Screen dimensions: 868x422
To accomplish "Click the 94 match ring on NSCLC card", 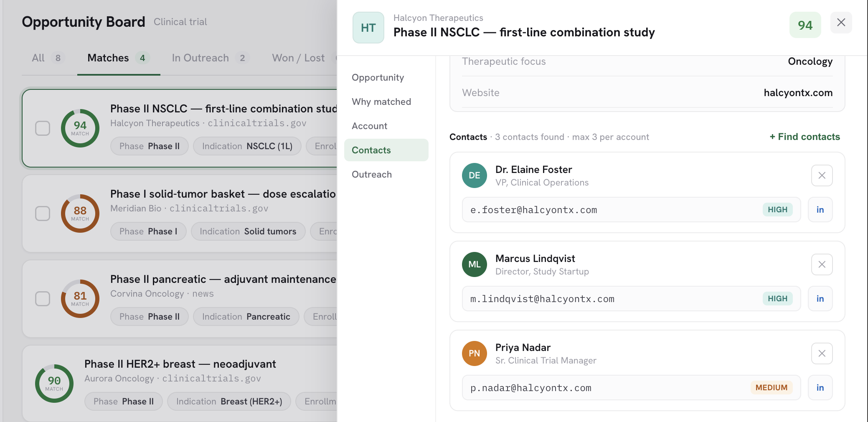I will pos(80,128).
